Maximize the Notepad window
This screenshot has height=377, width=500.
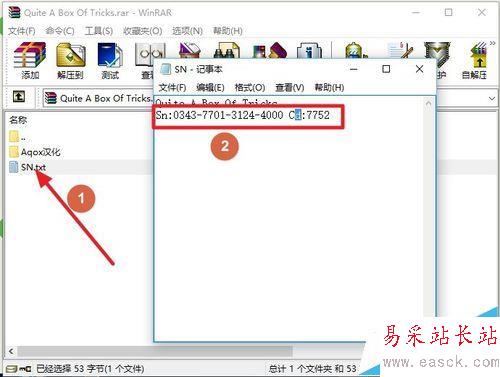[x=386, y=69]
